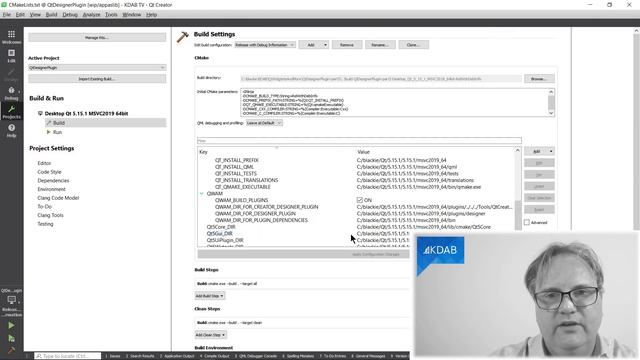This screenshot has width=640, height=360.
Task: Open the Clang Tools project settings
Action: click(x=50, y=215)
